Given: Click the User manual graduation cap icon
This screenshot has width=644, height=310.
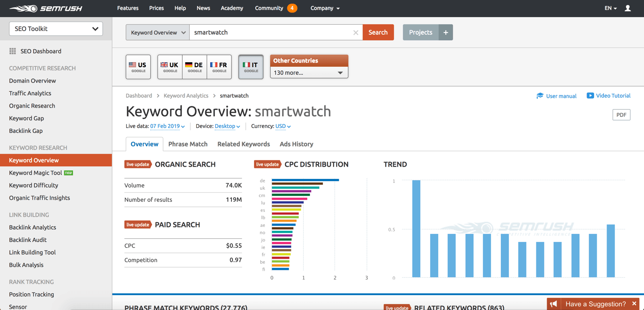Looking at the screenshot, I should point(540,96).
